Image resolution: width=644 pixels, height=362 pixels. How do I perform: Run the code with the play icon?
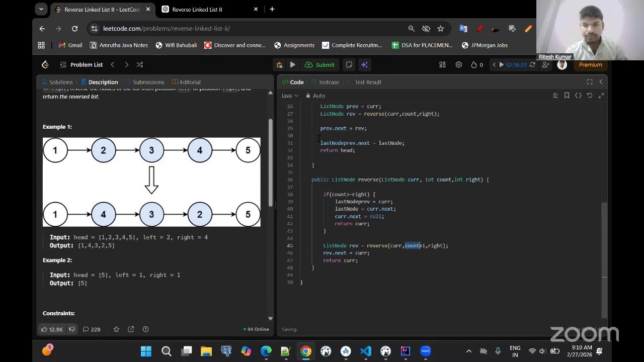point(292,64)
